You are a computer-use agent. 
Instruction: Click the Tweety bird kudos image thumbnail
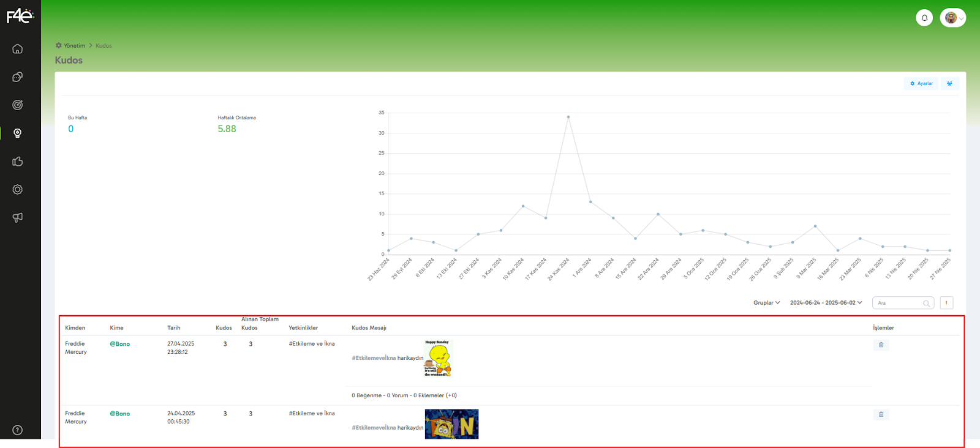tap(438, 359)
